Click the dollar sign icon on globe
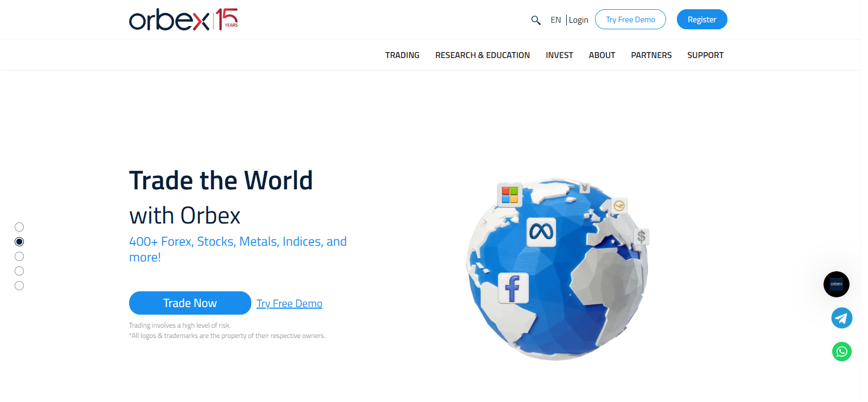Screen dimensions: 868x402 641,237
